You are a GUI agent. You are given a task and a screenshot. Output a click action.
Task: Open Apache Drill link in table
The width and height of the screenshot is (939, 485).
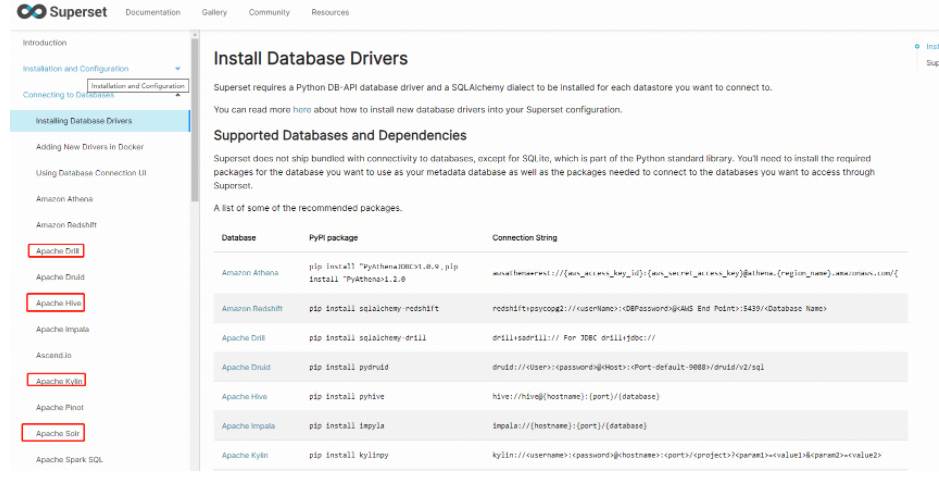pyautogui.click(x=243, y=338)
